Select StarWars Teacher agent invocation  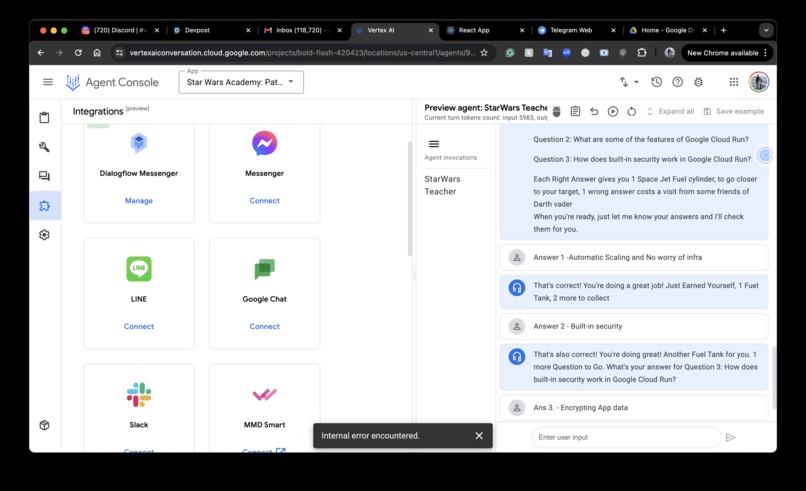coord(443,185)
